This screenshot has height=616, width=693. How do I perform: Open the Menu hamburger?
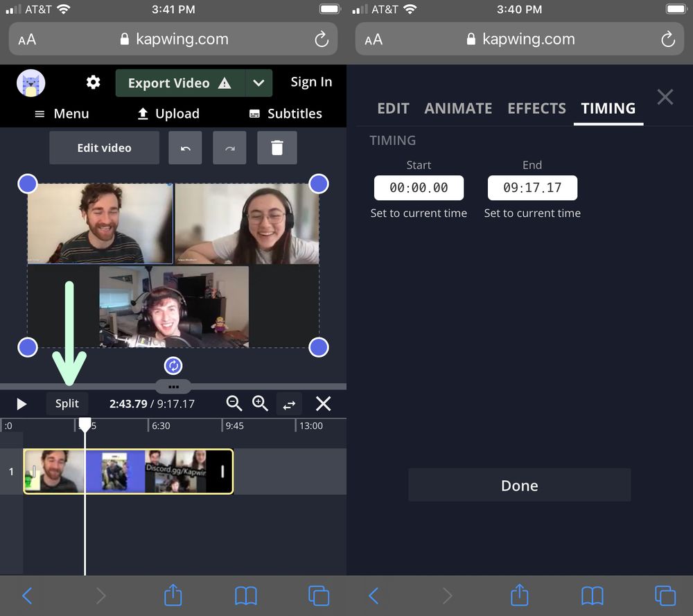[x=62, y=114]
